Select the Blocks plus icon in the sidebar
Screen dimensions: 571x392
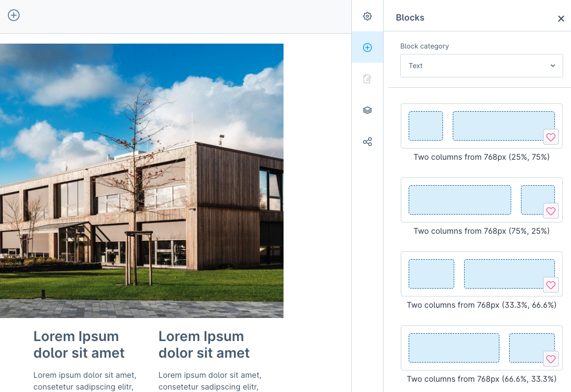click(x=367, y=48)
